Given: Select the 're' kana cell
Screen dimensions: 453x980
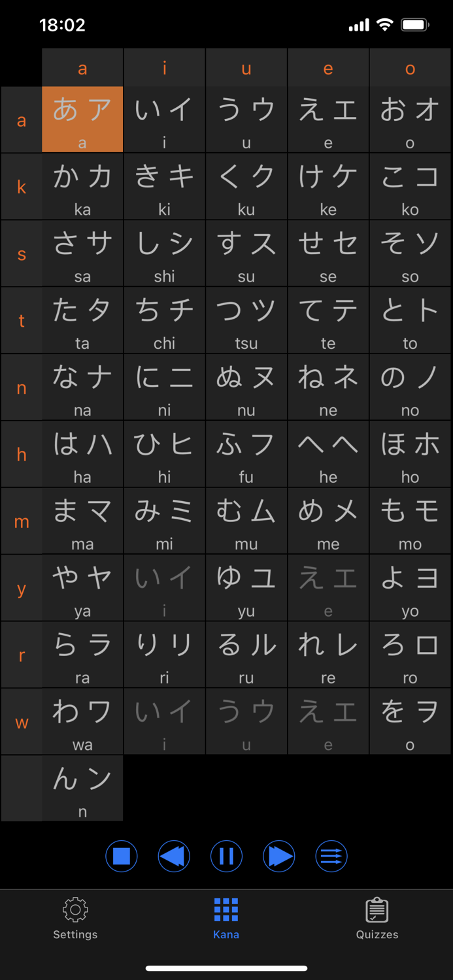Looking at the screenshot, I should [328, 653].
